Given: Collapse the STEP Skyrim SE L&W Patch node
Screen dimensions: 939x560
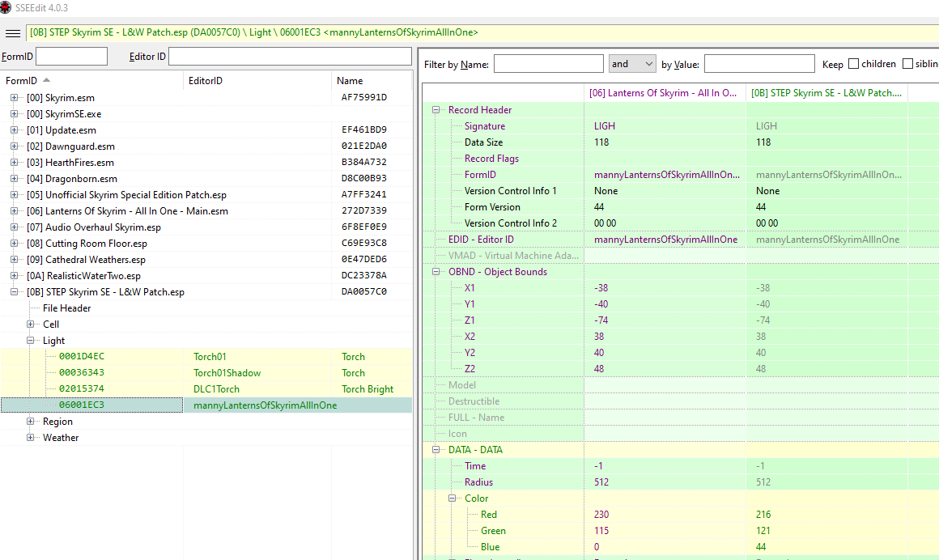Looking at the screenshot, I should 14,291.
